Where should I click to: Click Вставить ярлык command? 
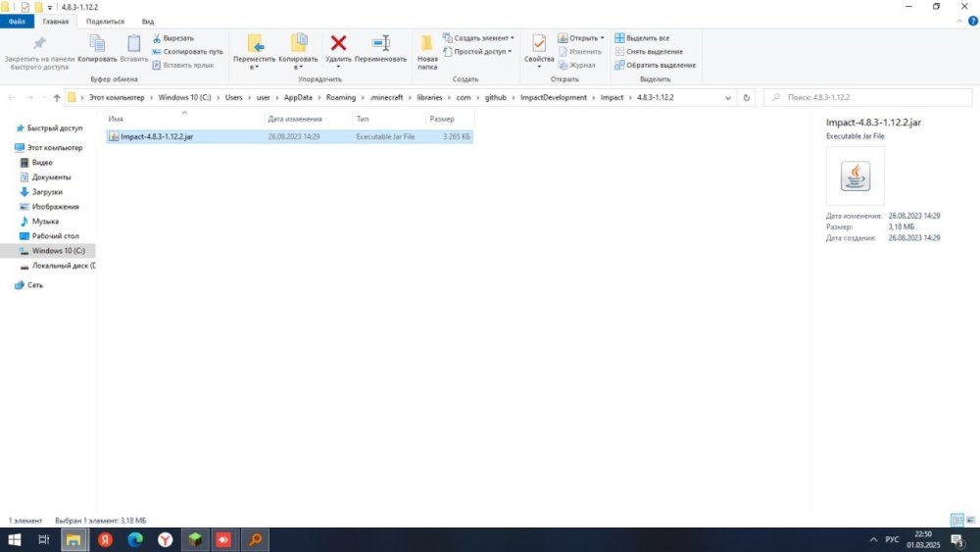tap(183, 65)
